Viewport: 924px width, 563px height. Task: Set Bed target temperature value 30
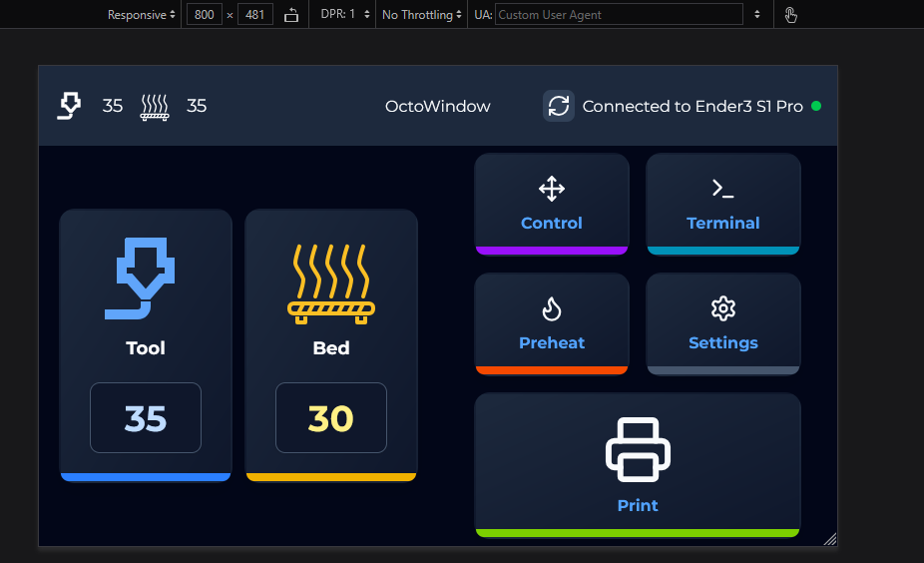[331, 418]
